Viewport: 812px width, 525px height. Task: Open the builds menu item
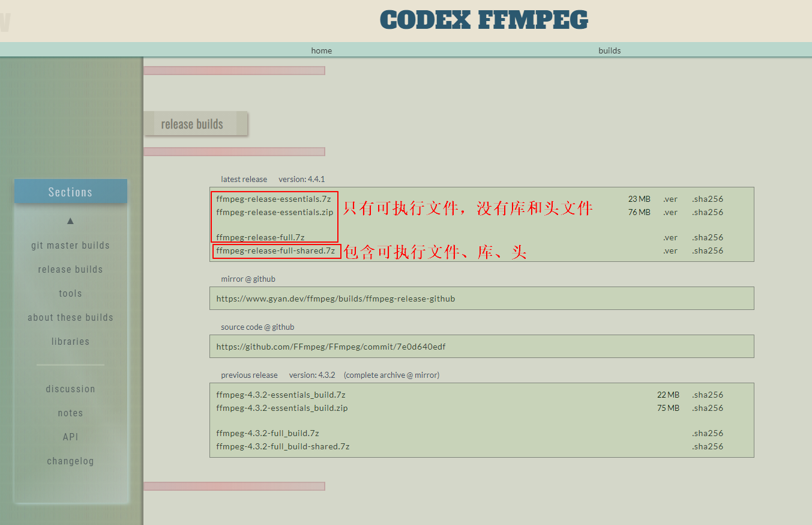(x=610, y=50)
